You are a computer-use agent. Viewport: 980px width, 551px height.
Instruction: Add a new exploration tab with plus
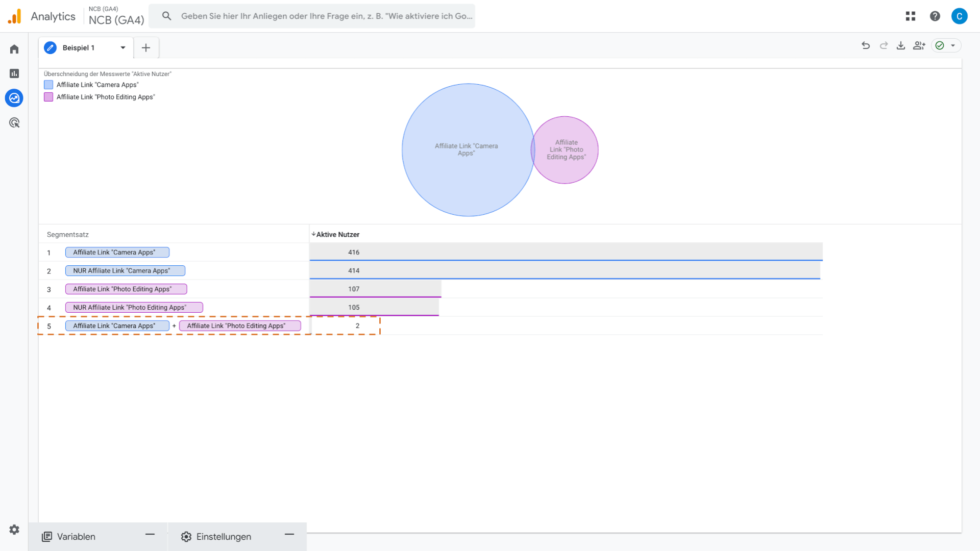click(x=146, y=47)
